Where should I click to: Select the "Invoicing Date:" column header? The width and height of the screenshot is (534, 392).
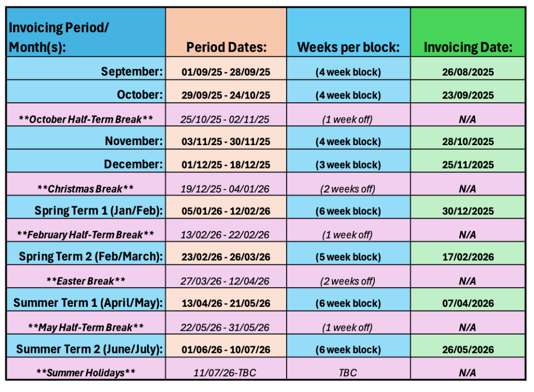coord(467,47)
